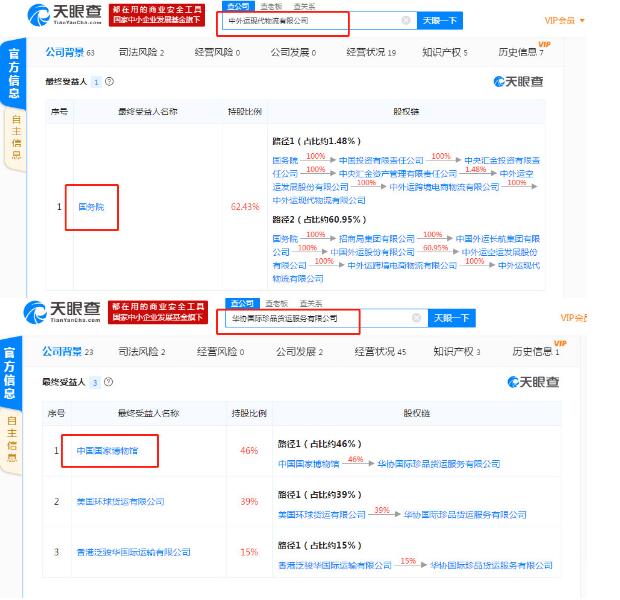Screen dimensions: 620x600
Task: Open the 经营状况 19 tab
Action: click(370, 52)
